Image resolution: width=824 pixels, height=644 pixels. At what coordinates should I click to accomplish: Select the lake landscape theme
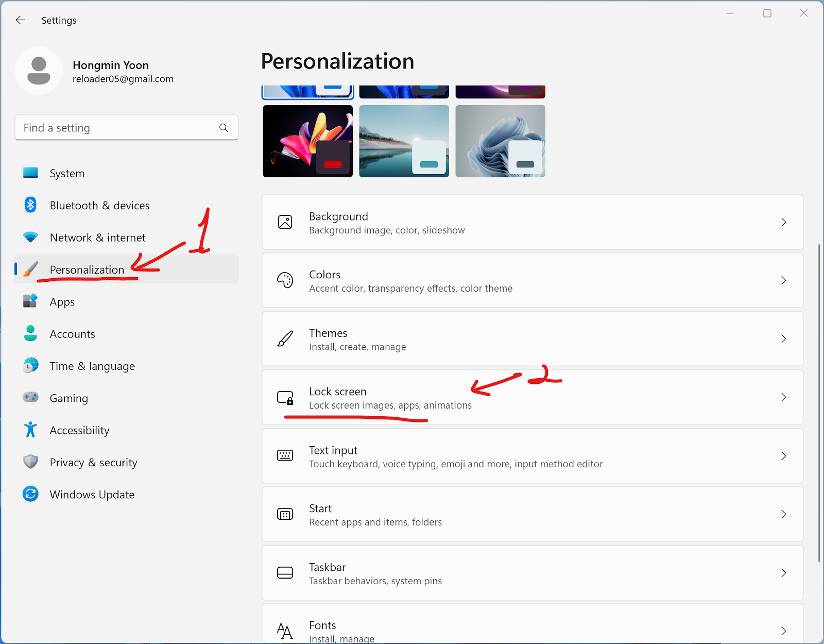pyautogui.click(x=404, y=141)
